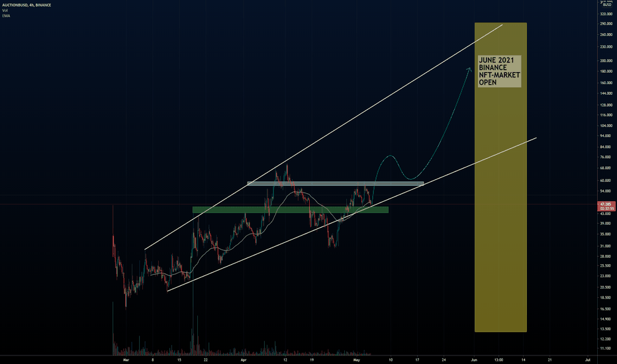Click the 12.200 price axis label
The height and width of the screenshot is (364, 617).
pos(606,340)
